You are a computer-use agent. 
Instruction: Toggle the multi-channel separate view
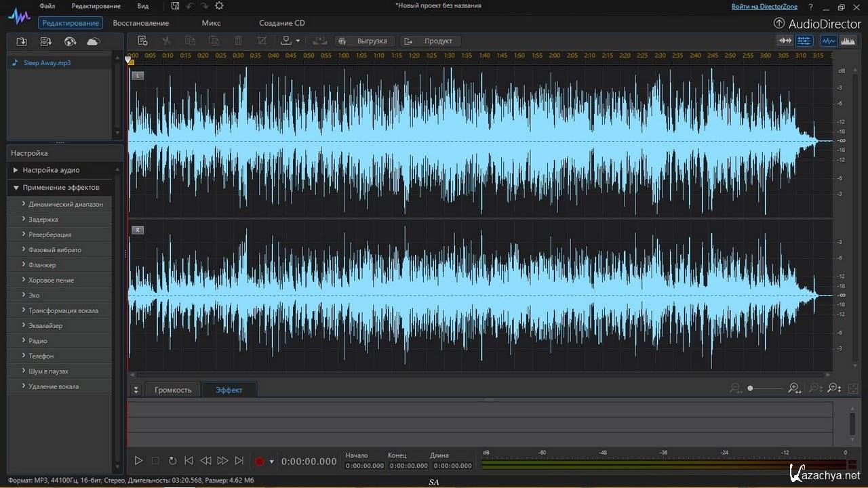pos(804,41)
